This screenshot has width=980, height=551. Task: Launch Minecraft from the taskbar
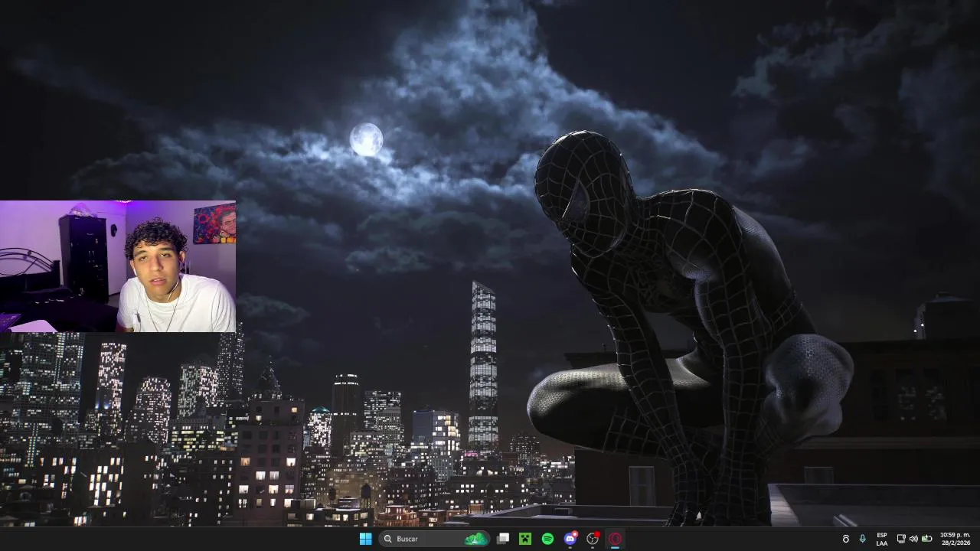[x=525, y=539]
